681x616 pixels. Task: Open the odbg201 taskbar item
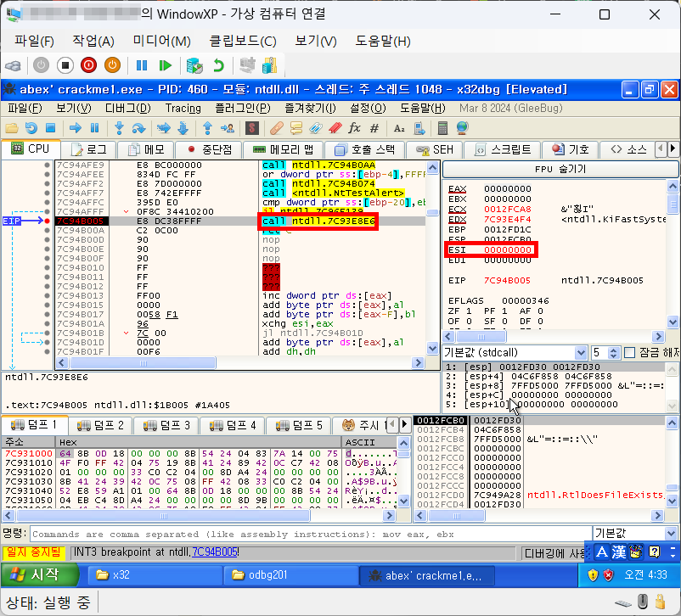point(290,575)
